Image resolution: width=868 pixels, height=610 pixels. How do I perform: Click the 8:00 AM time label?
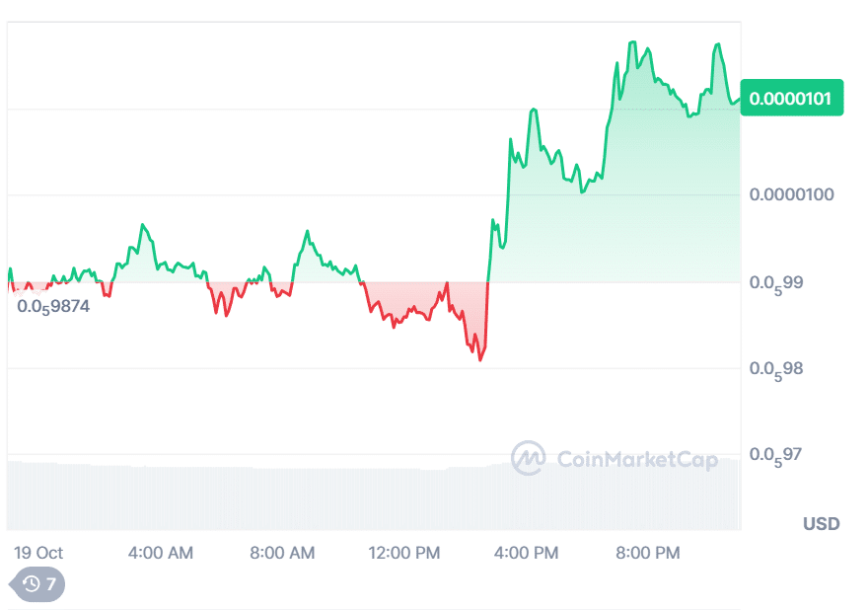pos(283,553)
